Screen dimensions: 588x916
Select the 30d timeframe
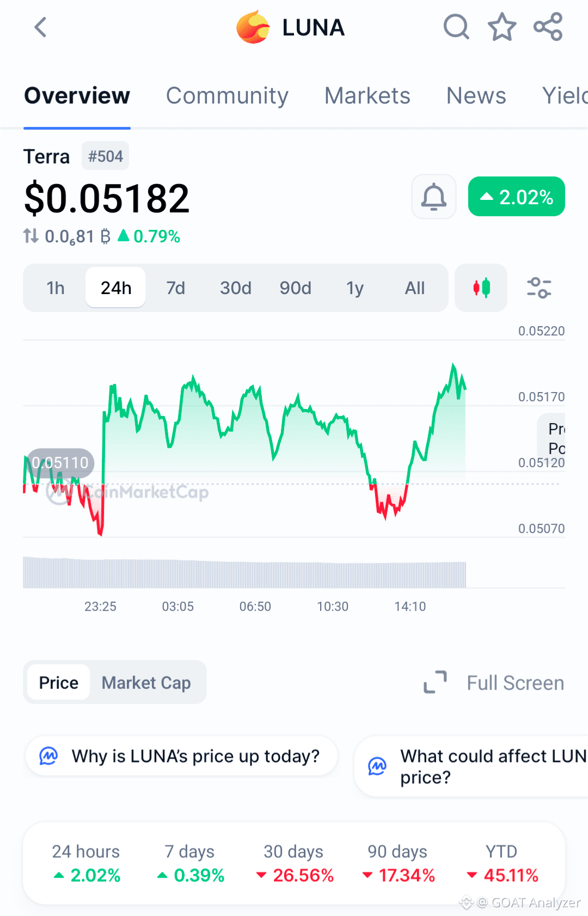pos(236,288)
